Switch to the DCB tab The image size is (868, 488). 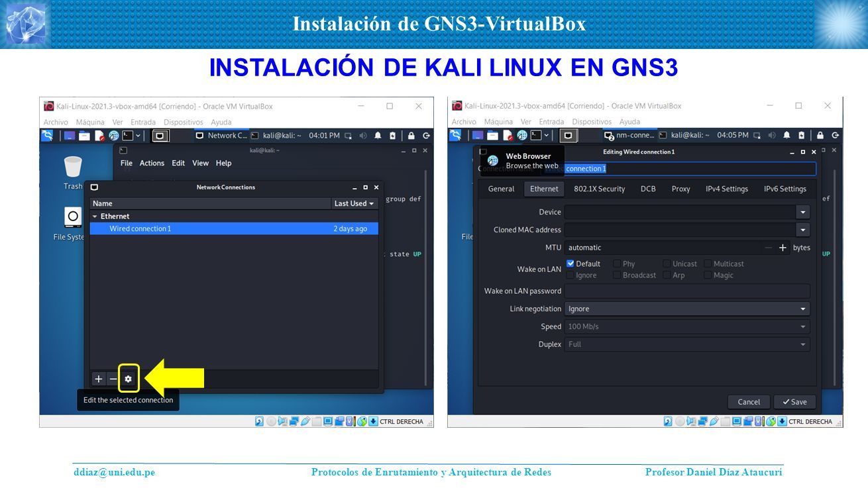(648, 189)
